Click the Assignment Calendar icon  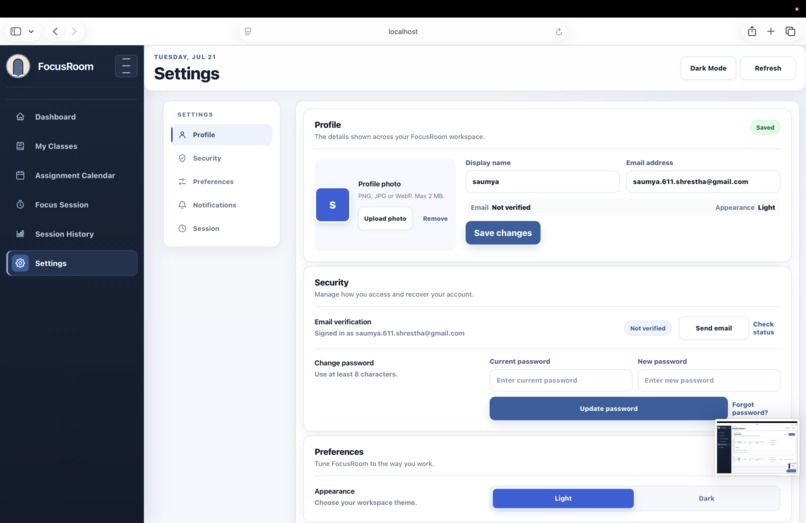20,175
